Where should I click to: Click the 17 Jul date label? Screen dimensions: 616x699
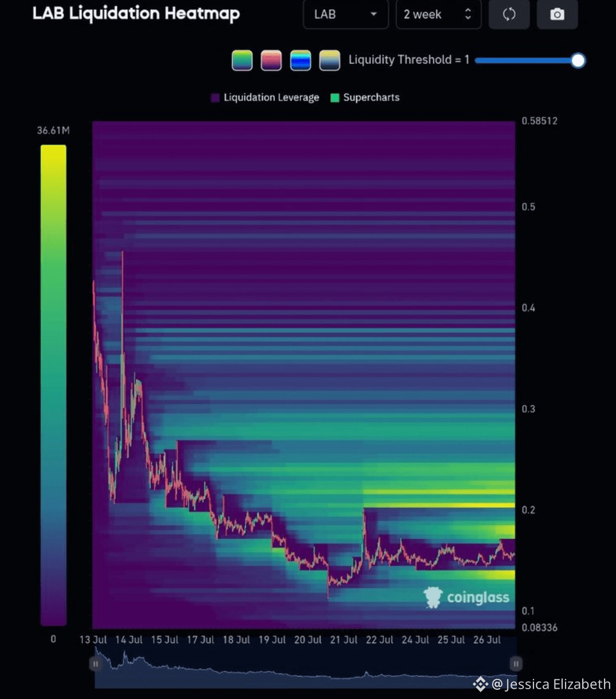200,639
